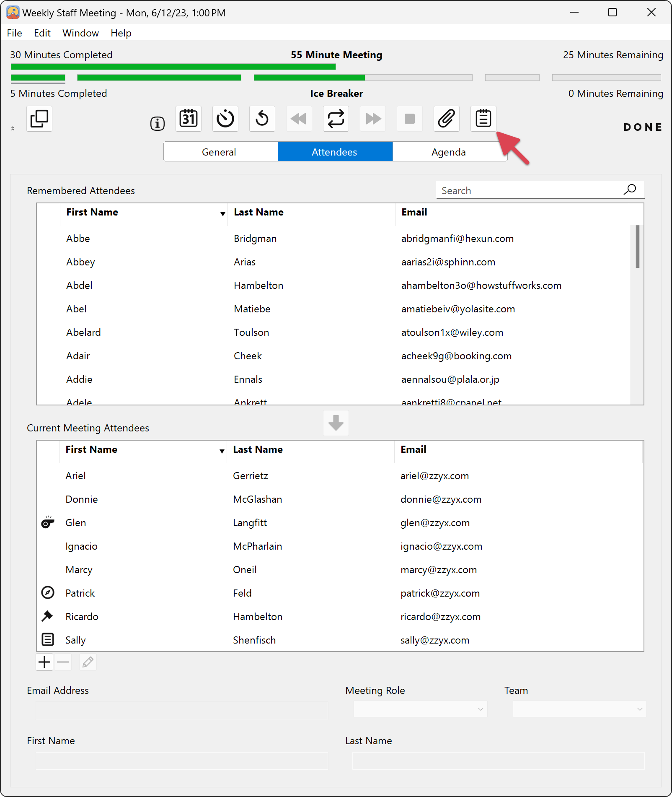This screenshot has height=797, width=672.
Task: Reset the timer using the reset icon
Action: [x=262, y=119]
